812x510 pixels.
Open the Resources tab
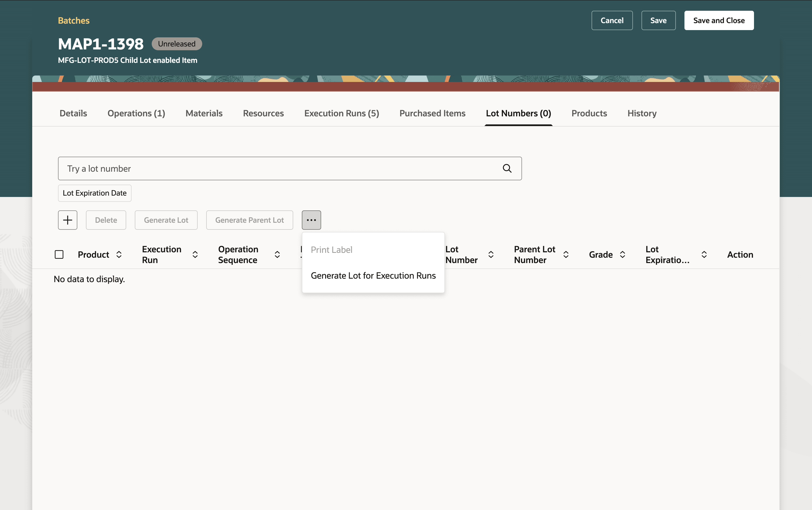point(263,113)
